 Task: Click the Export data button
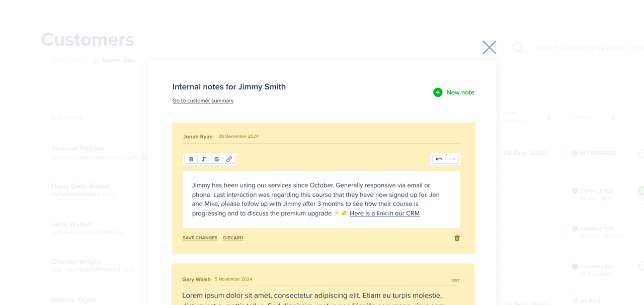(114, 60)
